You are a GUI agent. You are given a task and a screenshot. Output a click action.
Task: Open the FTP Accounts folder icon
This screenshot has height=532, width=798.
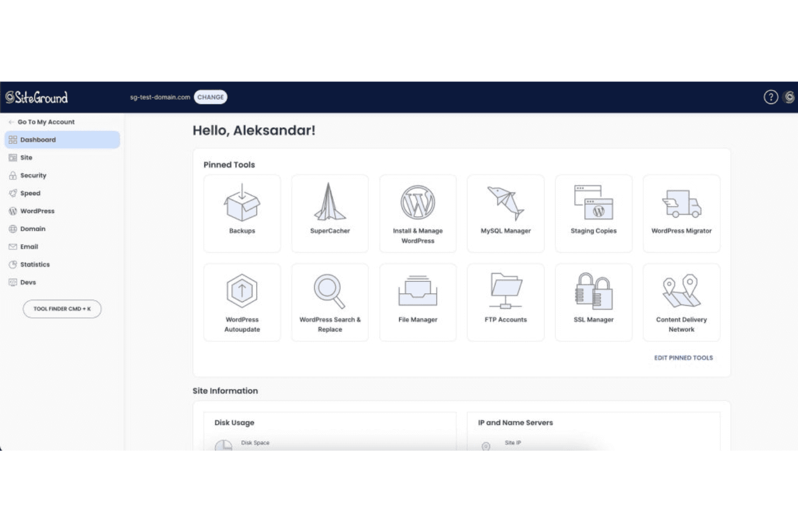506,291
